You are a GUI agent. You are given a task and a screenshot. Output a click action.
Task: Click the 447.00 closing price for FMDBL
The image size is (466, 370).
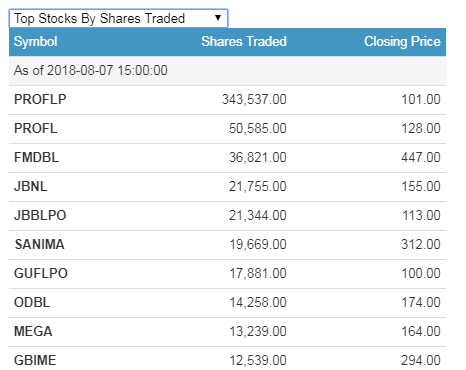(x=421, y=157)
